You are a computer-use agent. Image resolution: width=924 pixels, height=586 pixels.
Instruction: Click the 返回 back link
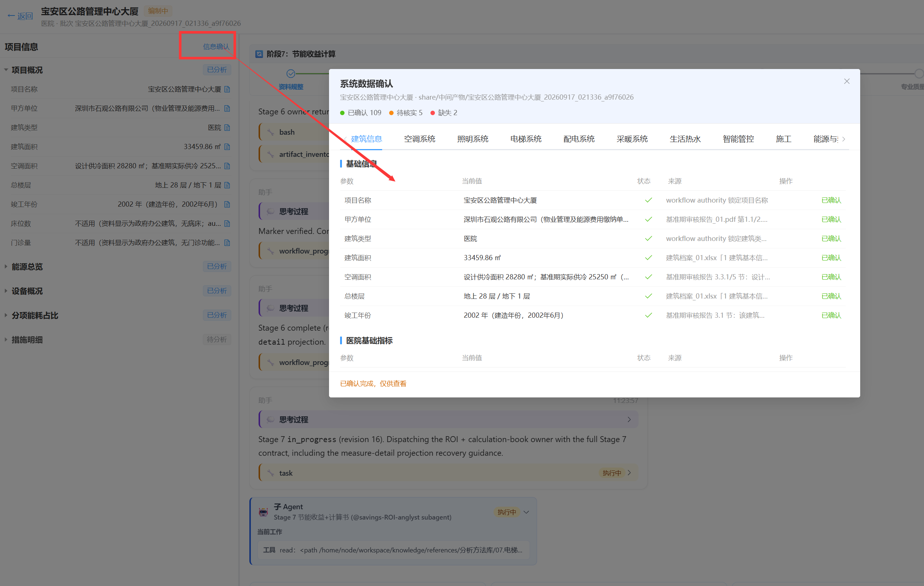(20, 16)
